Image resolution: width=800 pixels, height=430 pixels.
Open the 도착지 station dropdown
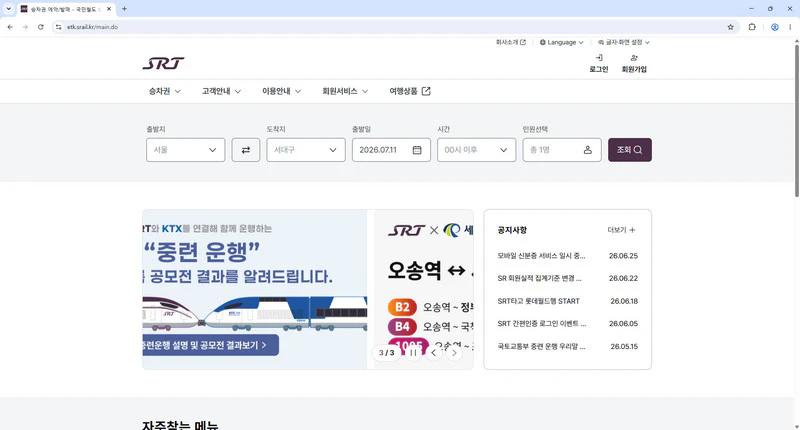(306, 150)
